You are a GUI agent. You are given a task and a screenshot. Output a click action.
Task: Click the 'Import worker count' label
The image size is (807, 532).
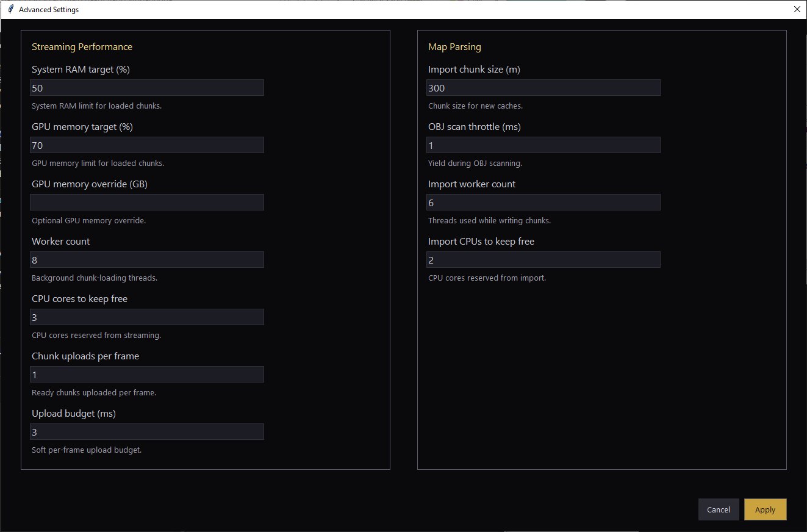pos(472,184)
